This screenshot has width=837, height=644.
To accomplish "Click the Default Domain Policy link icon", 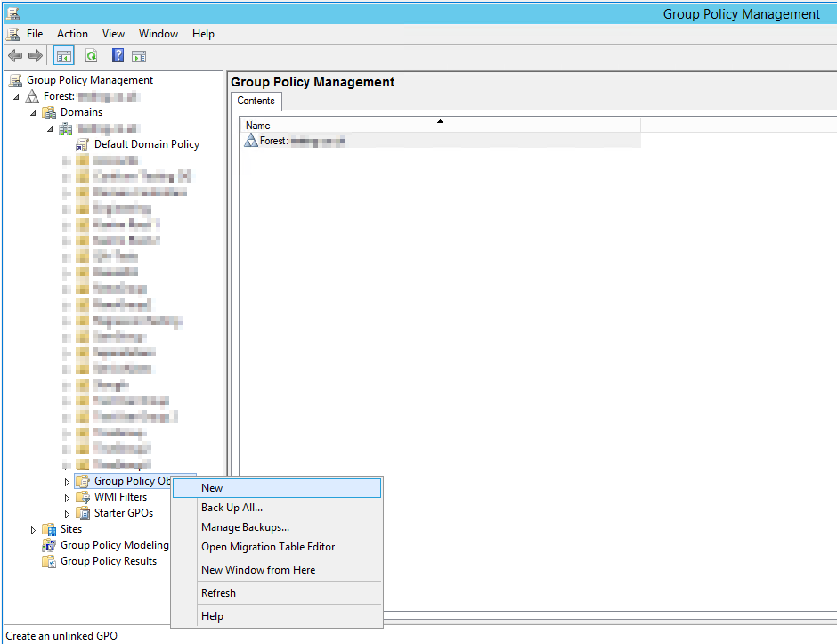I will [x=82, y=144].
